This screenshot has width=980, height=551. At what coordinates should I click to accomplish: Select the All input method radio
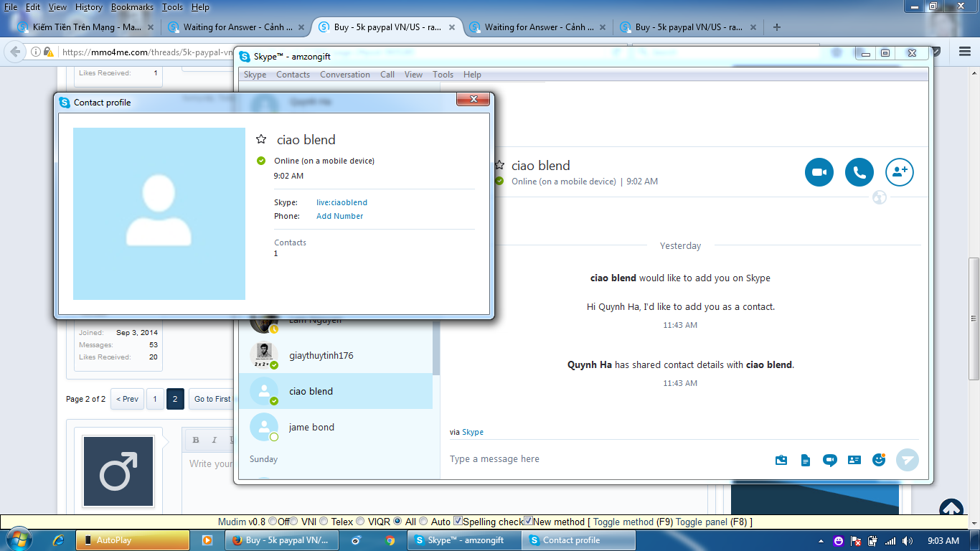tap(398, 522)
